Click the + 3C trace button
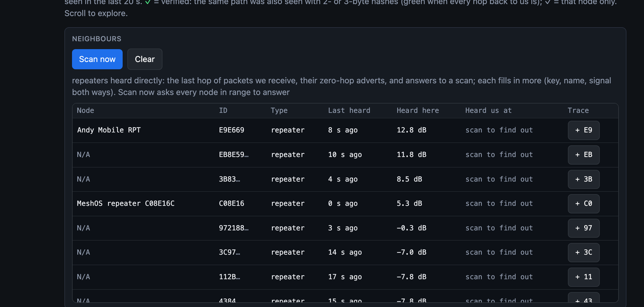644x307 pixels. coord(583,252)
